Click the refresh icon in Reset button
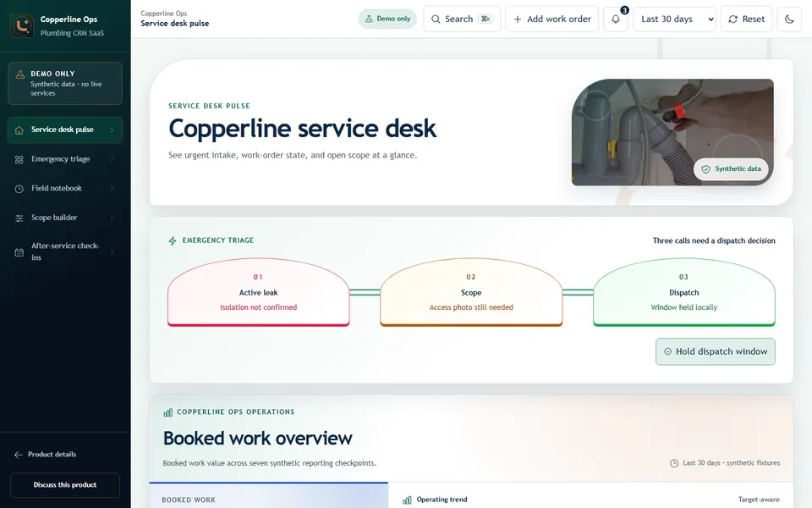This screenshot has width=812, height=508. (732, 19)
